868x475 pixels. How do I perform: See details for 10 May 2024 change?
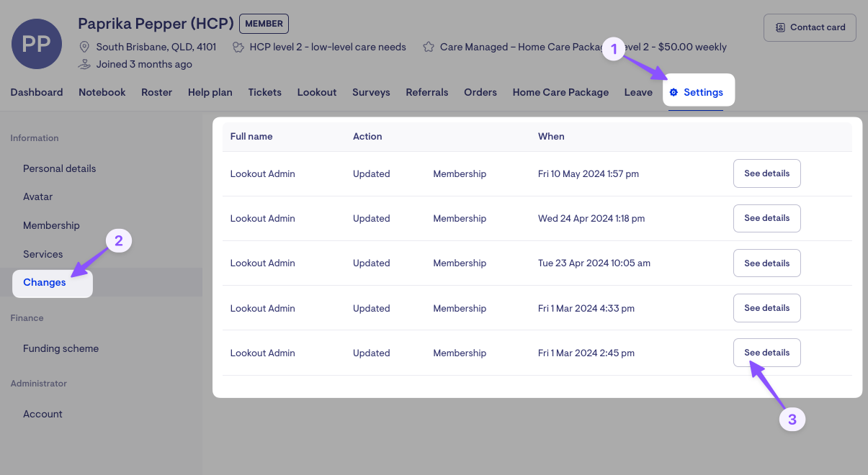point(766,173)
